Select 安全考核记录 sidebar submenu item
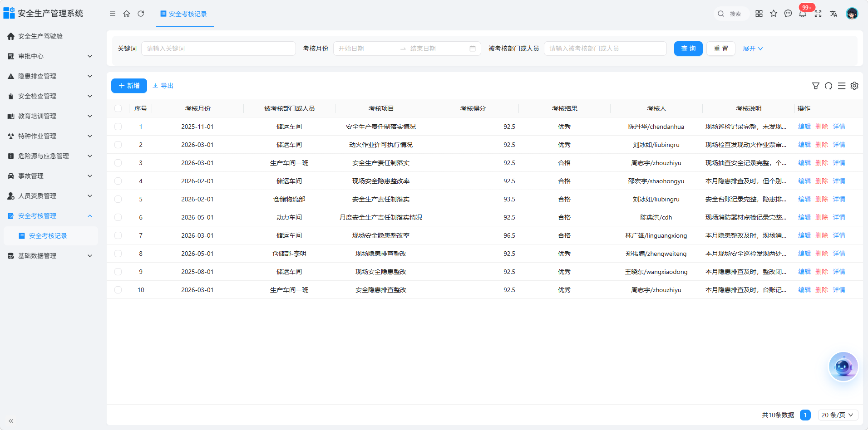Viewport: 868px width, 430px height. 50,236
